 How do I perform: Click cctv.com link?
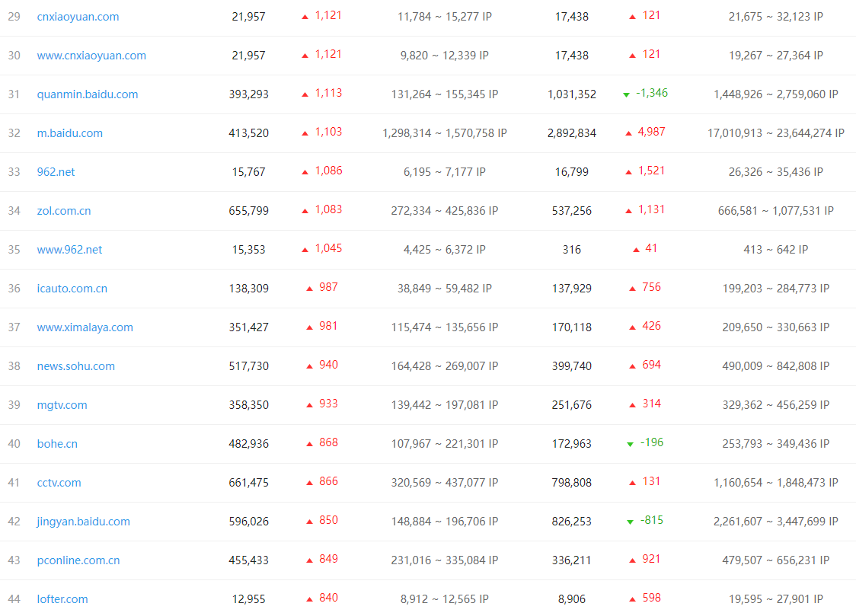point(59,482)
